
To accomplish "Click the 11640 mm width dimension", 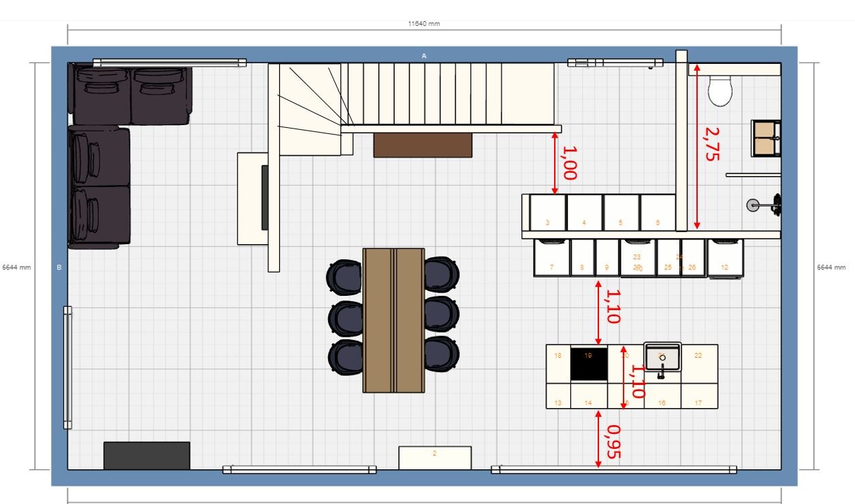I will click(x=423, y=23).
